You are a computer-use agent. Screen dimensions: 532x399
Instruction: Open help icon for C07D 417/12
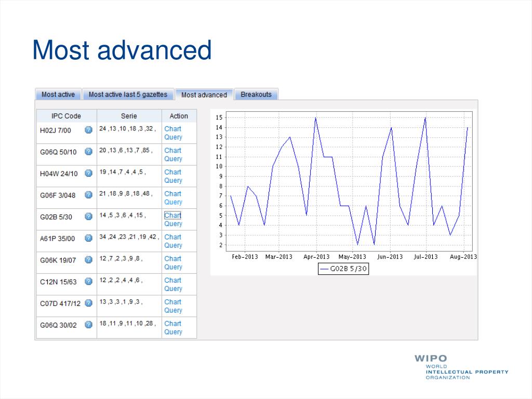[88, 303]
